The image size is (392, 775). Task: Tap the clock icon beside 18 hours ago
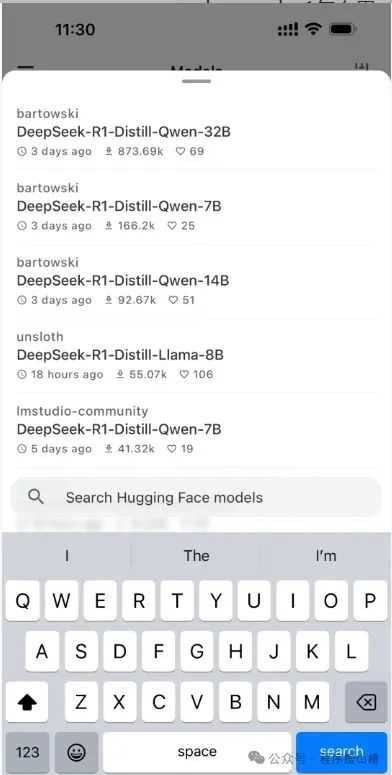pos(22,375)
